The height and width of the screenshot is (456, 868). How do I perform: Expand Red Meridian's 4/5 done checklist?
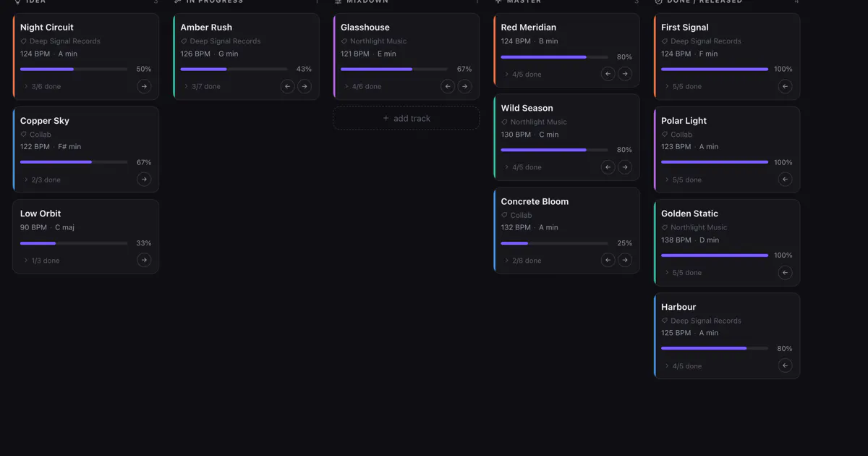pos(522,74)
